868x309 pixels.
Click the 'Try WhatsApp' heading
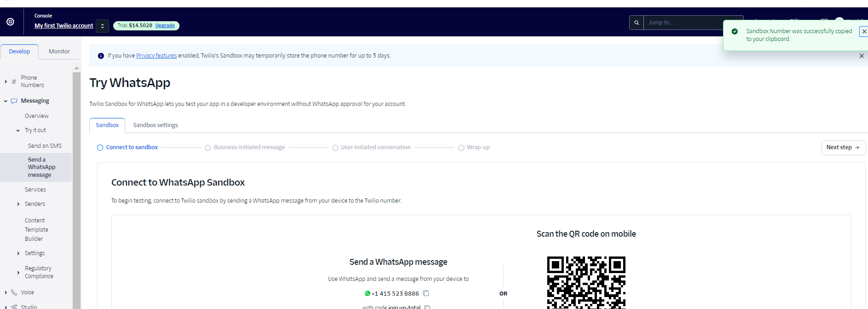pos(130,83)
